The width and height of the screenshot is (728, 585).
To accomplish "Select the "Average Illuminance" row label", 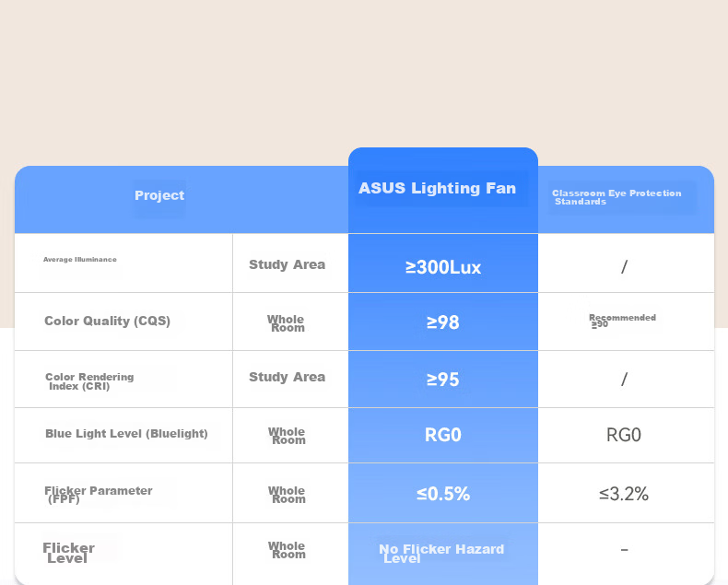I will 80,260.
